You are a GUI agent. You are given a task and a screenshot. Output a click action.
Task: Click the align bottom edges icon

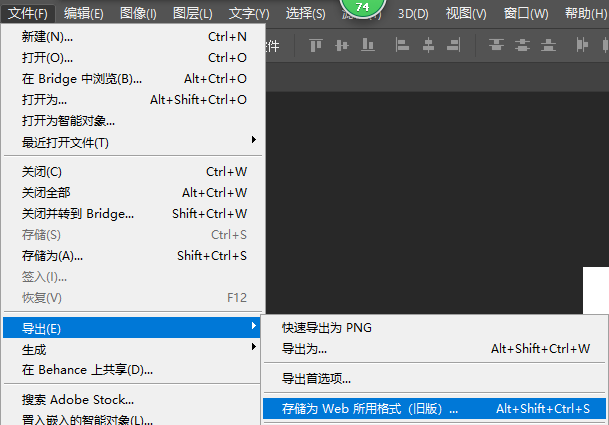[367, 45]
